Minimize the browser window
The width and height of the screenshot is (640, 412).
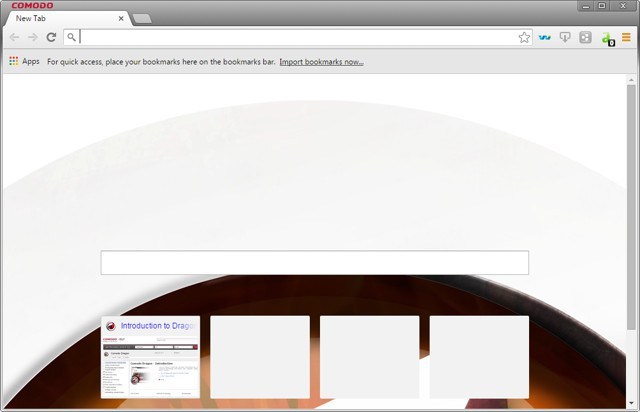tap(587, 6)
